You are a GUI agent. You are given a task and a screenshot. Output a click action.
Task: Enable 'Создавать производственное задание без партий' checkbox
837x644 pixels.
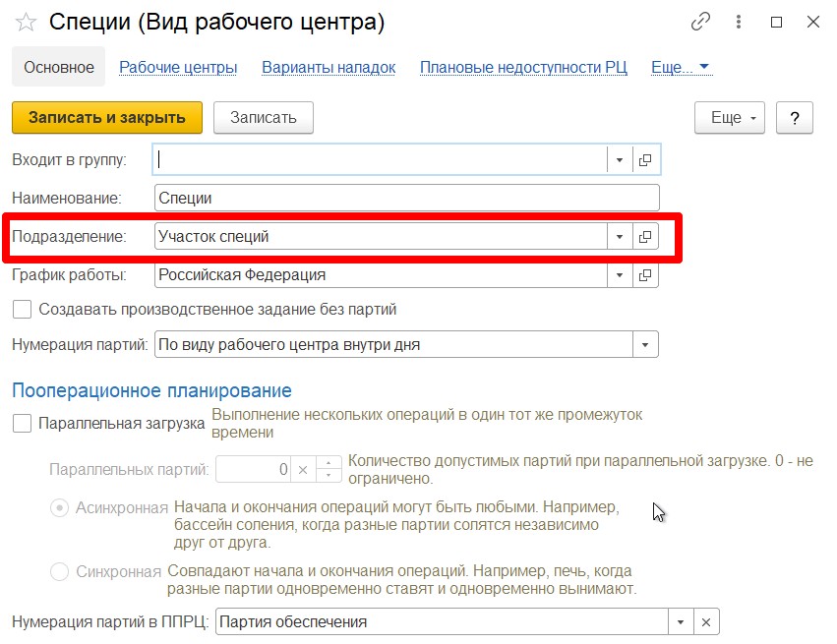[22, 310]
